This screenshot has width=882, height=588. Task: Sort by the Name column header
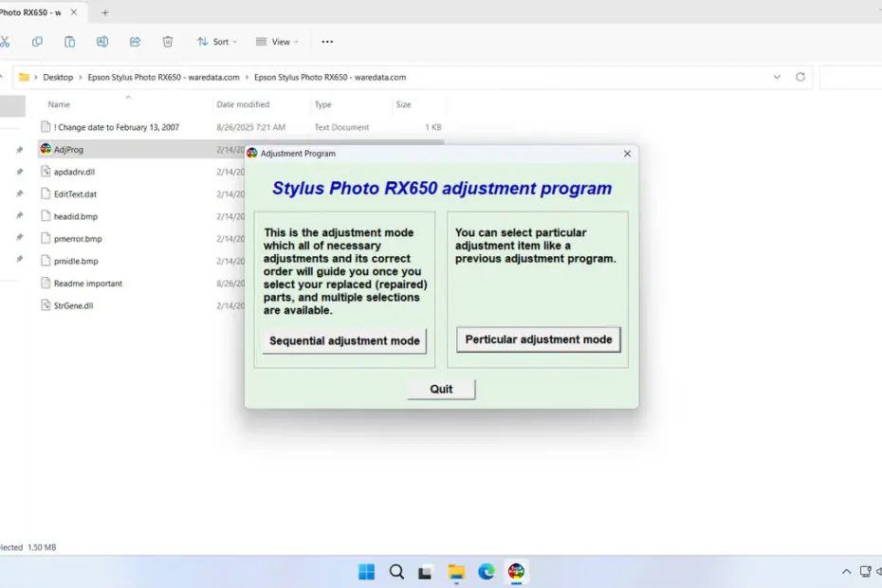click(59, 104)
